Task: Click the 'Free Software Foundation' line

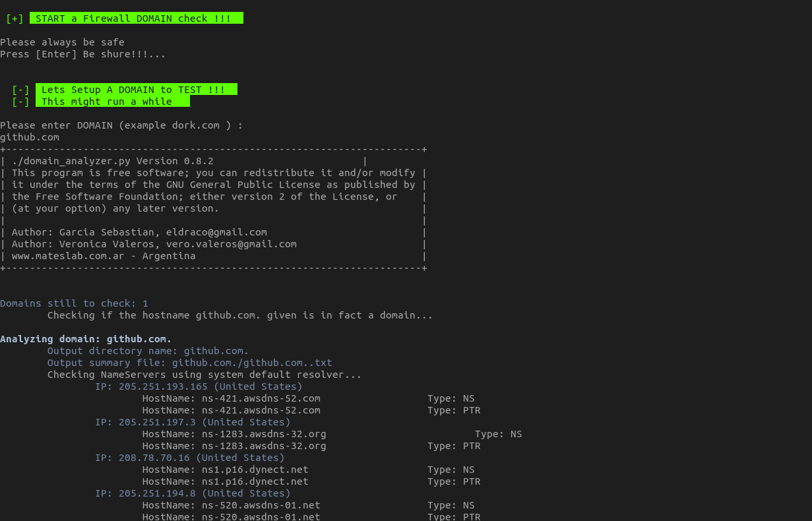Action: pyautogui.click(x=204, y=197)
